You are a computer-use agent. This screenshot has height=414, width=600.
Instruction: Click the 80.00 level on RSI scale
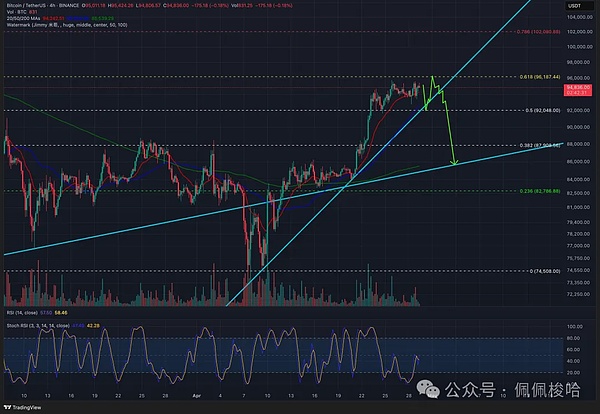pyautogui.click(x=573, y=339)
